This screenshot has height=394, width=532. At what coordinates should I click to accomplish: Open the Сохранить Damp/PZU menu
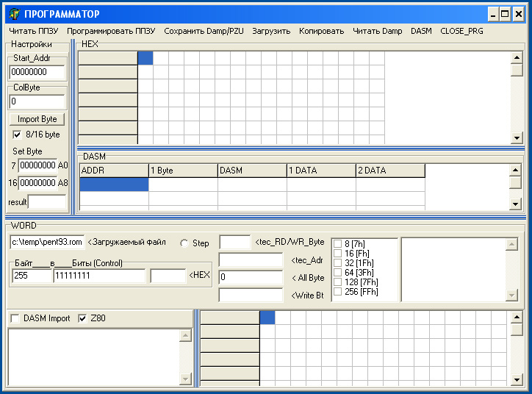pos(204,31)
